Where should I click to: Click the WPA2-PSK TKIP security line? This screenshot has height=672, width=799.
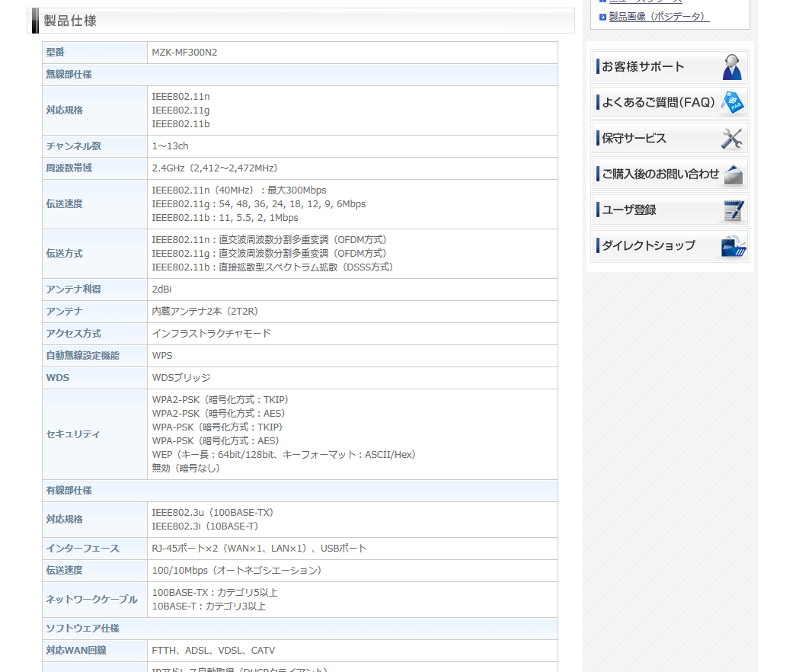coord(221,400)
